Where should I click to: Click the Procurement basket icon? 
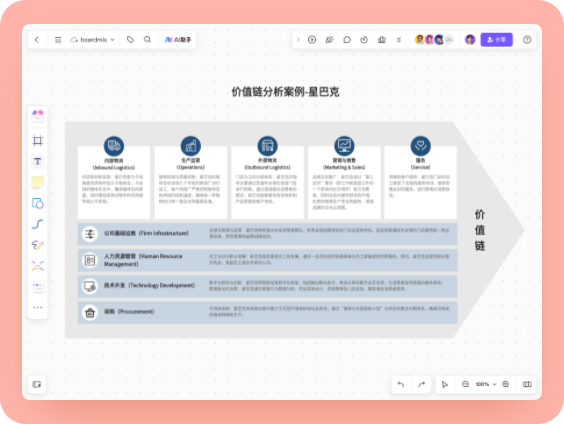90,313
